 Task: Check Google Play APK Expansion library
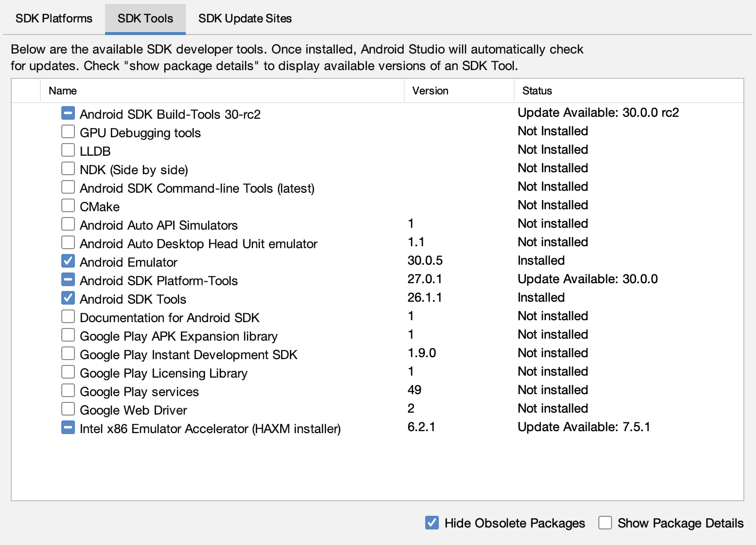click(68, 335)
